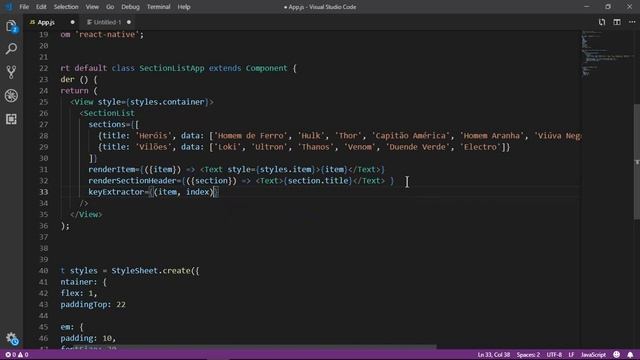This screenshot has height=360, width=640.
Task: Click the VS Code logo in title bar
Action: [x=8, y=7]
